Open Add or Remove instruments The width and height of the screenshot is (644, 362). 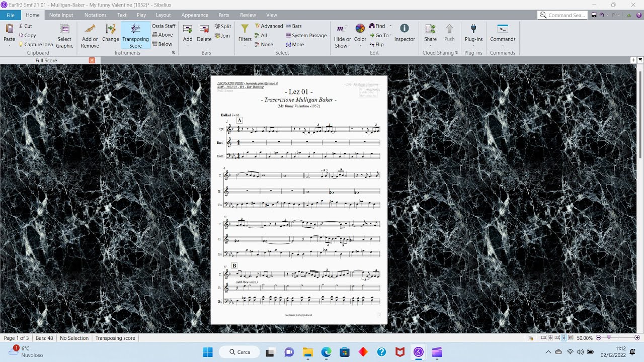[90, 36]
